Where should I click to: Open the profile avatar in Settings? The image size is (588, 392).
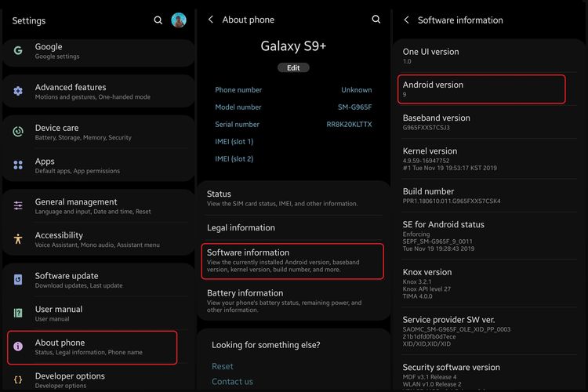click(x=179, y=20)
